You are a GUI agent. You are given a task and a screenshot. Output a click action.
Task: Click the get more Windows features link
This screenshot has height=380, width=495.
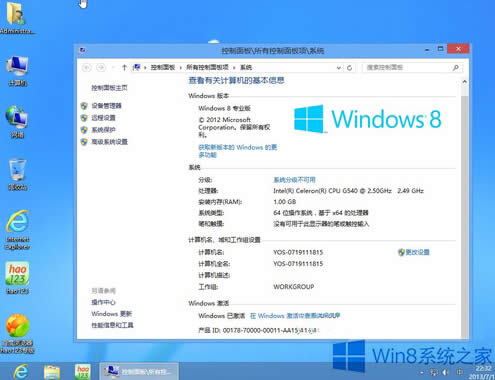238,151
